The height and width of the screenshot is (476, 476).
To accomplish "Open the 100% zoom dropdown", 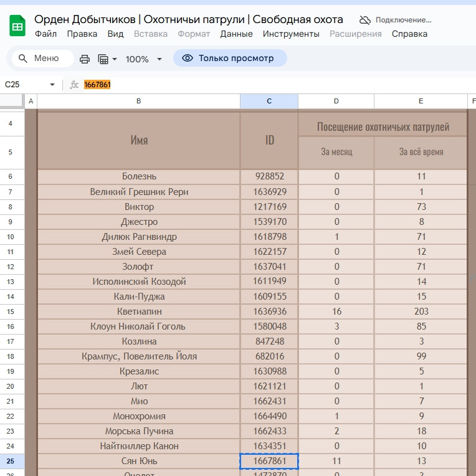I will click(143, 59).
